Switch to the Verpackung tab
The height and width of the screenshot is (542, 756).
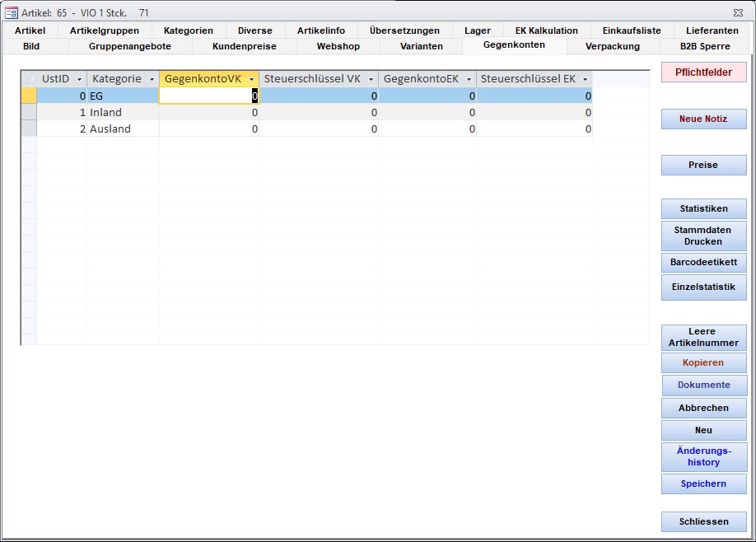click(612, 46)
